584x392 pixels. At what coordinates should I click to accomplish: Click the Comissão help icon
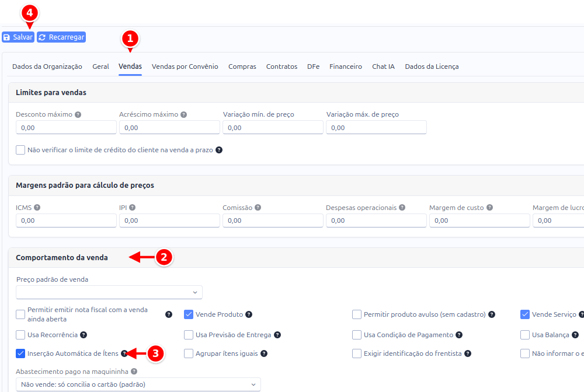click(x=258, y=208)
